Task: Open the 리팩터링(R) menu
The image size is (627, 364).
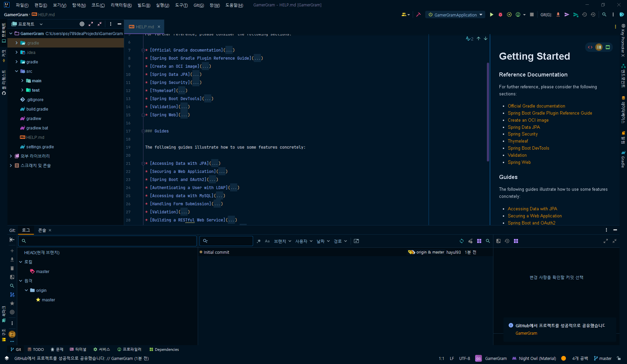Action: pyautogui.click(x=121, y=5)
